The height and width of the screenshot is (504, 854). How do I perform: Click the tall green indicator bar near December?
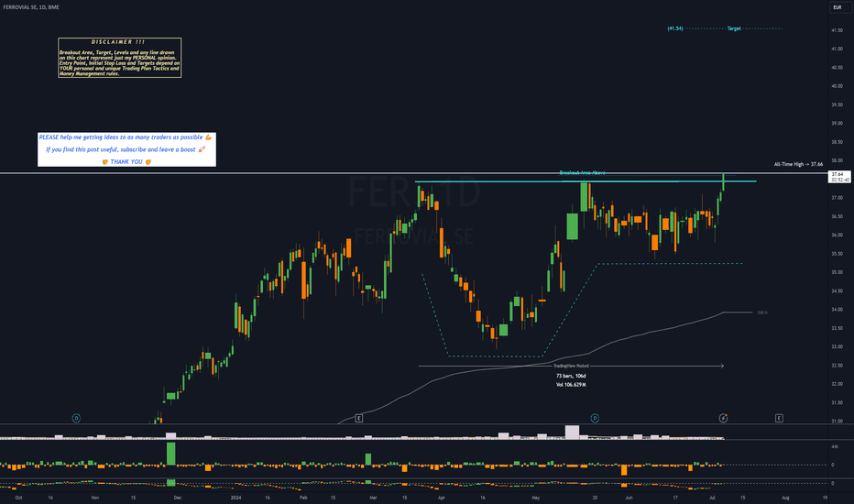click(x=171, y=454)
